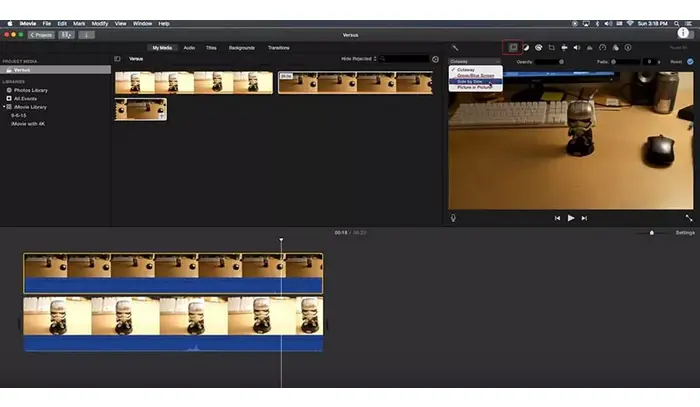Click the Wi-Fi status icon
700x407 pixels.
[x=630, y=24]
